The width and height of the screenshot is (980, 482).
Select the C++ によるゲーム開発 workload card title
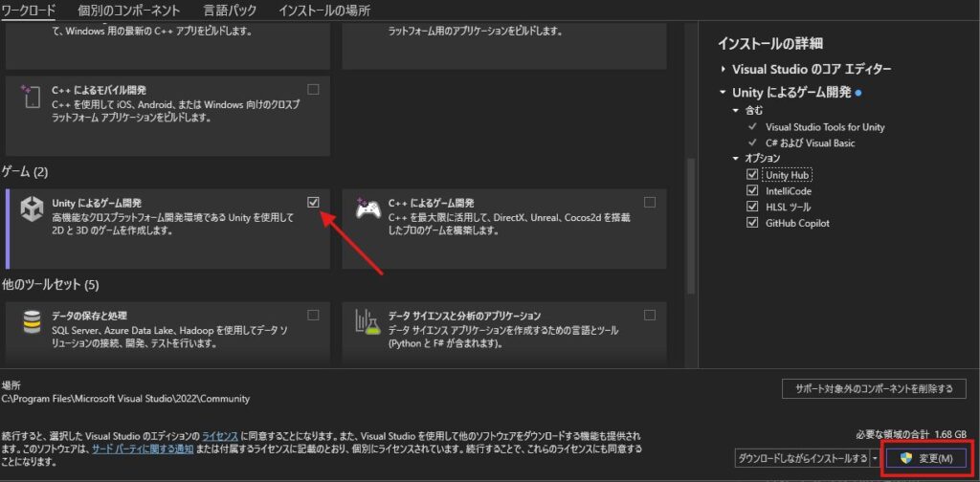pos(432,203)
